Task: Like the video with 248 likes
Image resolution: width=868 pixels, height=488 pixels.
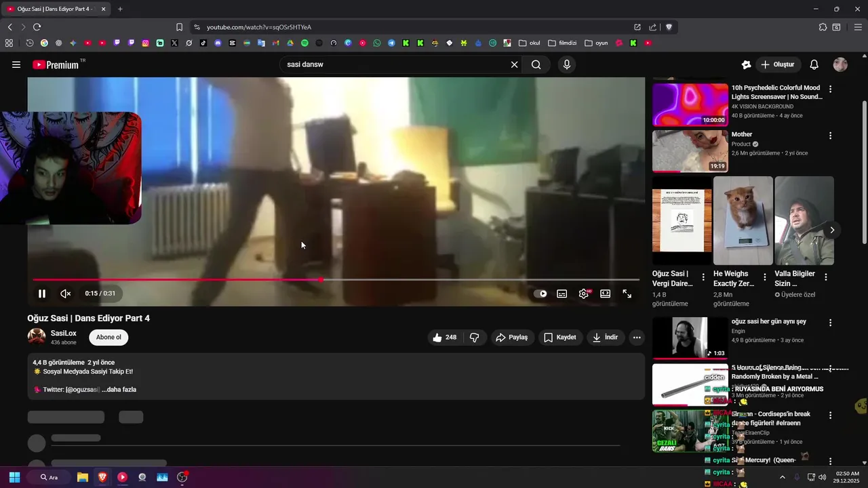Action: click(x=444, y=338)
